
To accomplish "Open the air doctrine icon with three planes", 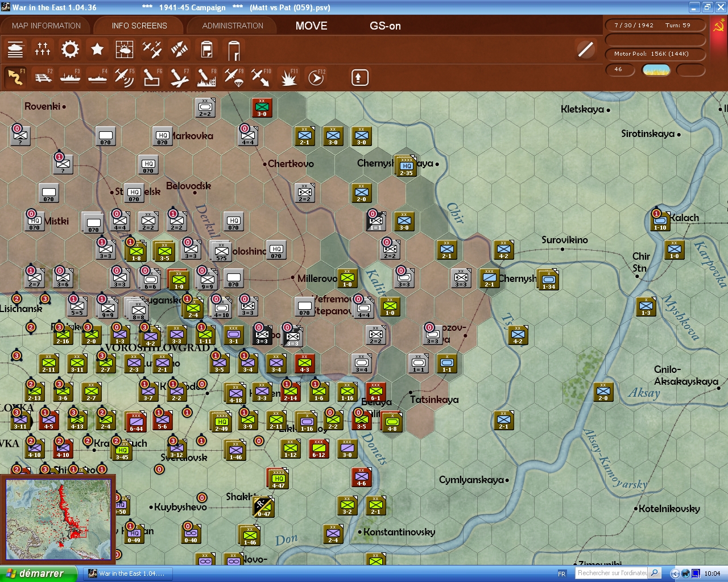I will [152, 50].
